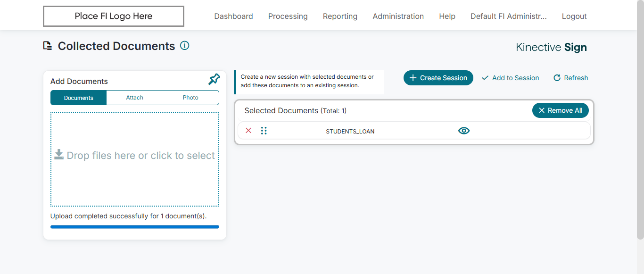Preview STUDENTS_LOAN with the eye icon
This screenshot has width=644, height=274.
(464, 131)
